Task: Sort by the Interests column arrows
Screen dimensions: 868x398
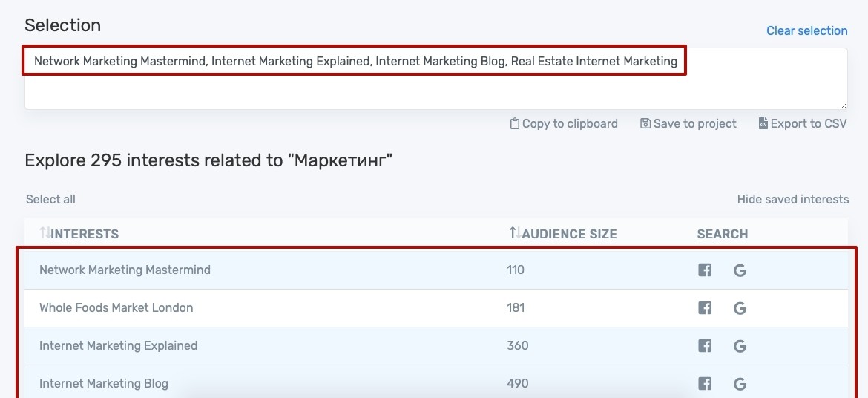Action: pos(45,233)
